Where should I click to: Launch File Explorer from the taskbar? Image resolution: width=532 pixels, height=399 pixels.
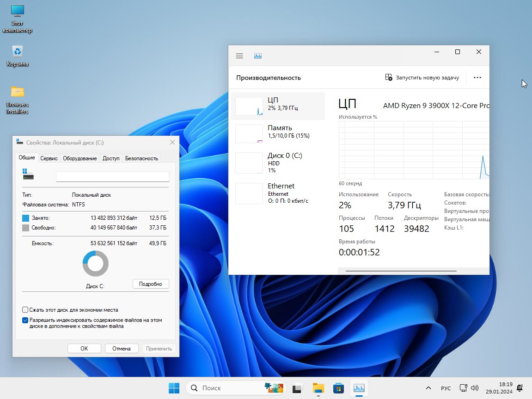pos(318,388)
